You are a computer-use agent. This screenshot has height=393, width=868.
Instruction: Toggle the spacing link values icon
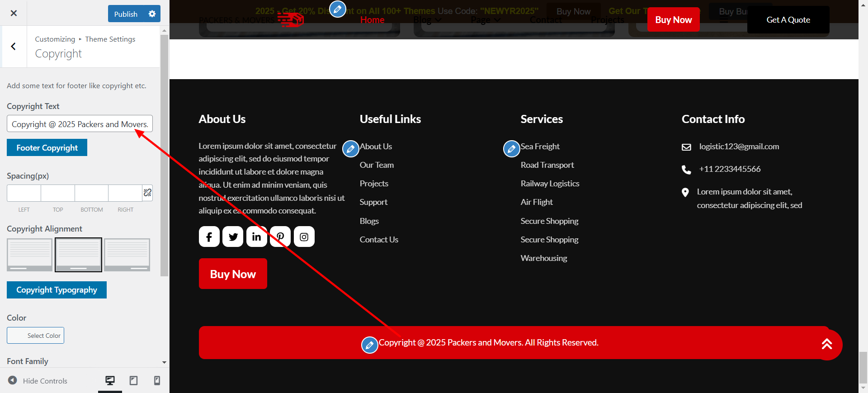coord(147,193)
